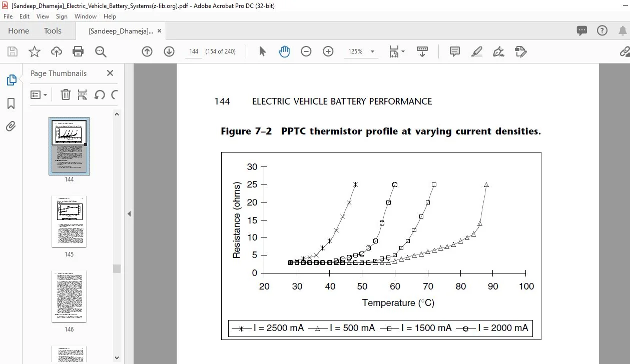This screenshot has width=630, height=364.
Task: Click the page number field showing 144
Action: click(x=194, y=51)
